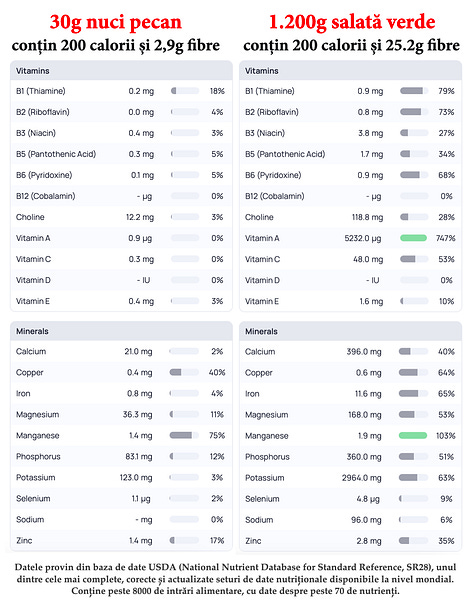Click the salad Manganese 103% green bar
This screenshot has width=474, height=604.
(413, 436)
